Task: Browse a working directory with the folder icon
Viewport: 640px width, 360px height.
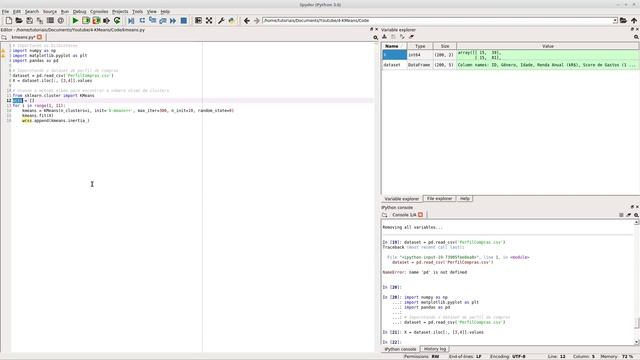Action: pos(623,20)
